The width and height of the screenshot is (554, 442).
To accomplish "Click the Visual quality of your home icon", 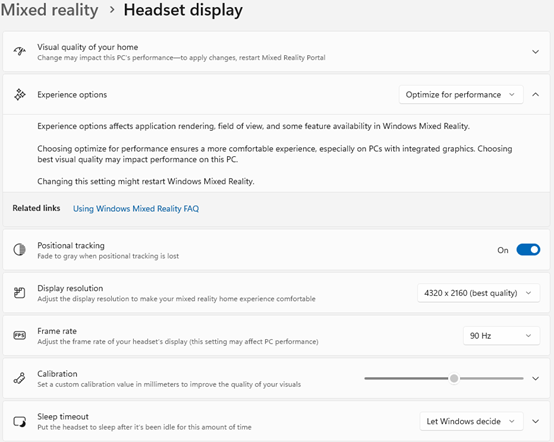I will (x=20, y=52).
